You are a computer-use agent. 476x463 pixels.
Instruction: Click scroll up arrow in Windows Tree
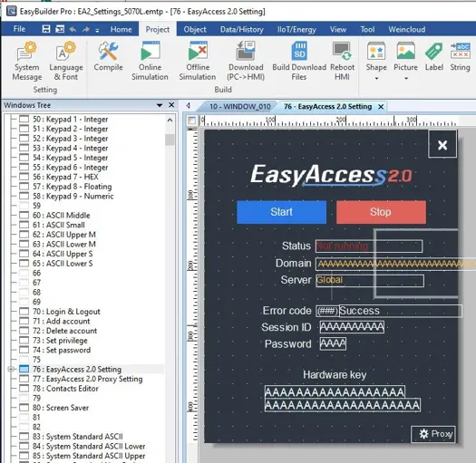pyautogui.click(x=170, y=121)
